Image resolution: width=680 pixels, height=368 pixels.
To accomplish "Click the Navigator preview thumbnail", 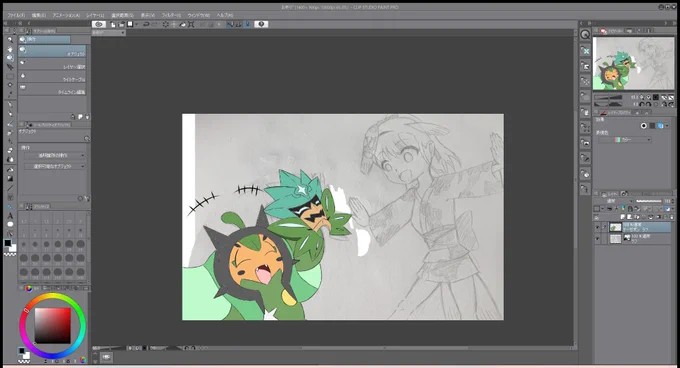I will tap(633, 63).
